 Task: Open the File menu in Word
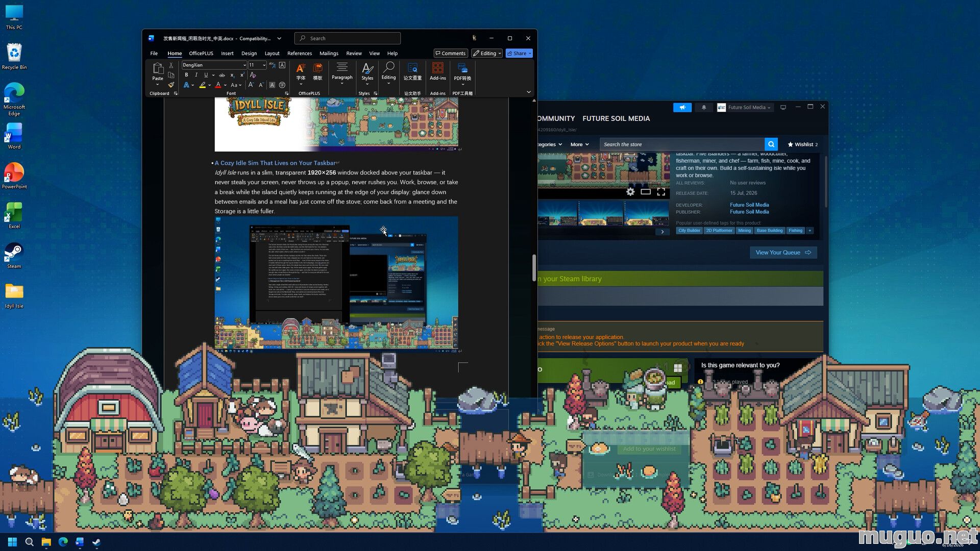[154, 53]
